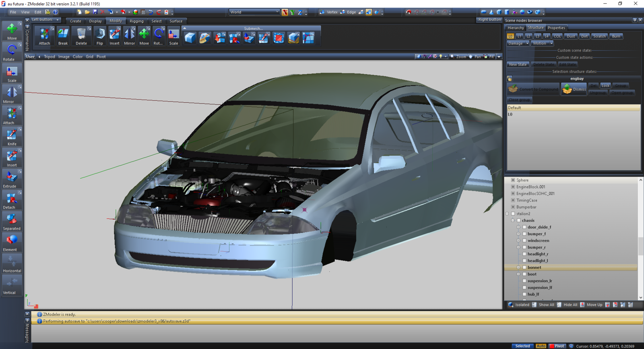Screen dimensions: 644x349
Task: Click the Break tool icon
Action: click(x=63, y=35)
